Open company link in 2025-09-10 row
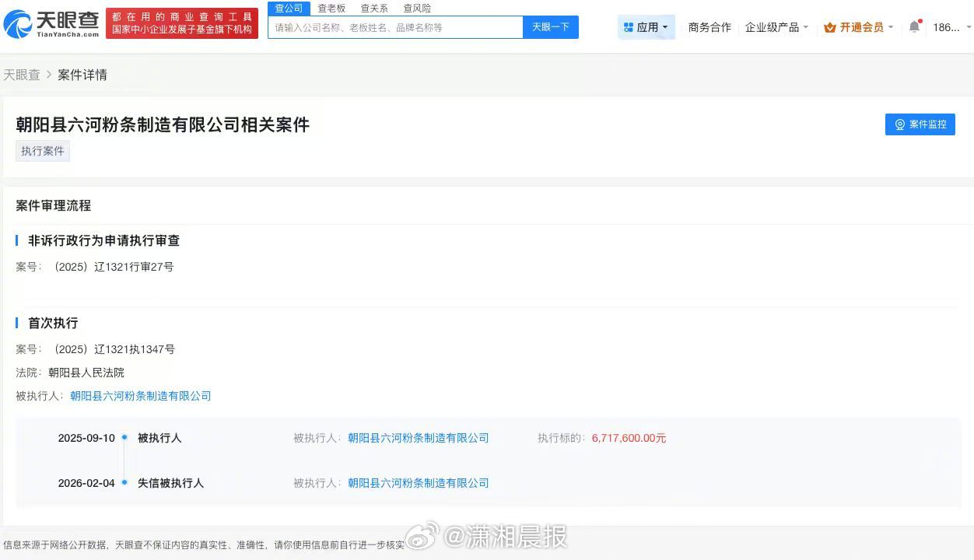Image resolution: width=974 pixels, height=560 pixels. pos(419,438)
